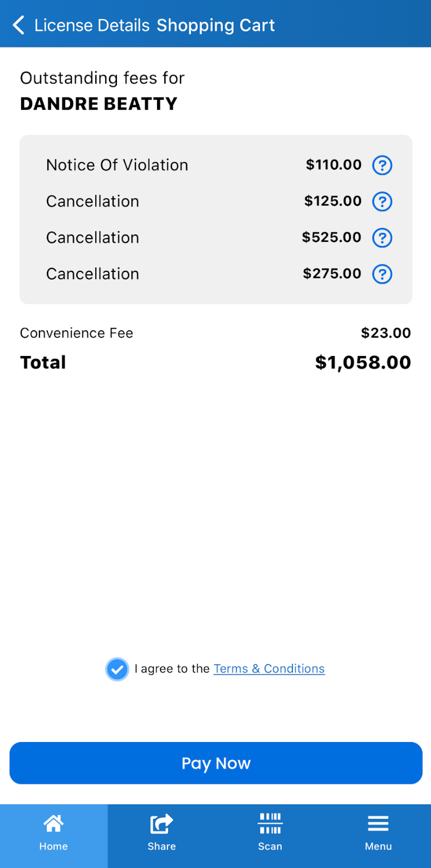Open the hamburger Menu icon
Screen dimensions: 431x868
[378, 823]
